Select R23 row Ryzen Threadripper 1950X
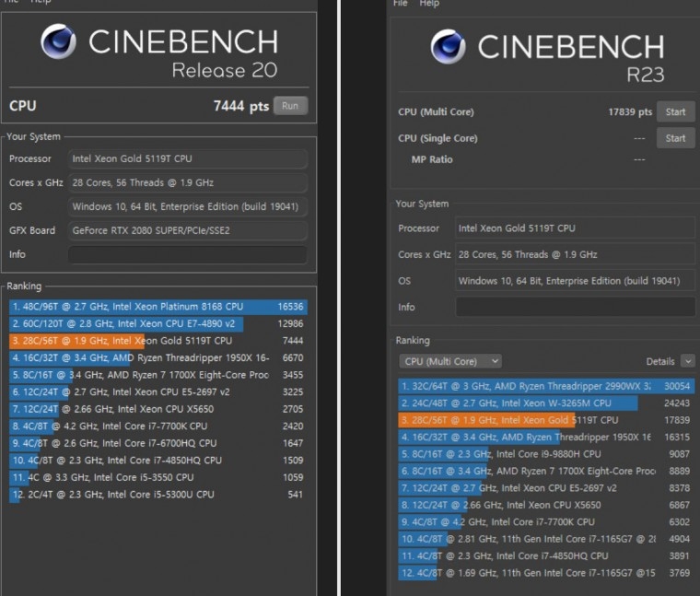The width and height of the screenshot is (700, 596). coord(546,437)
